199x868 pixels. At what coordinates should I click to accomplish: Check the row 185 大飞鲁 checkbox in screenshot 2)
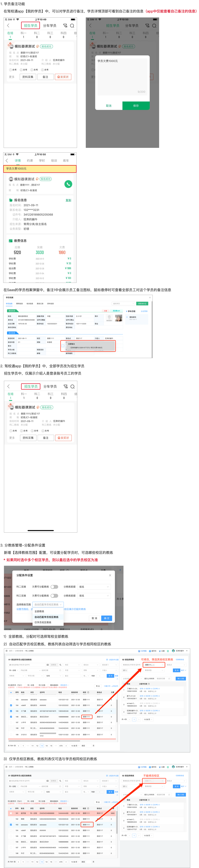[x=11, y=711]
